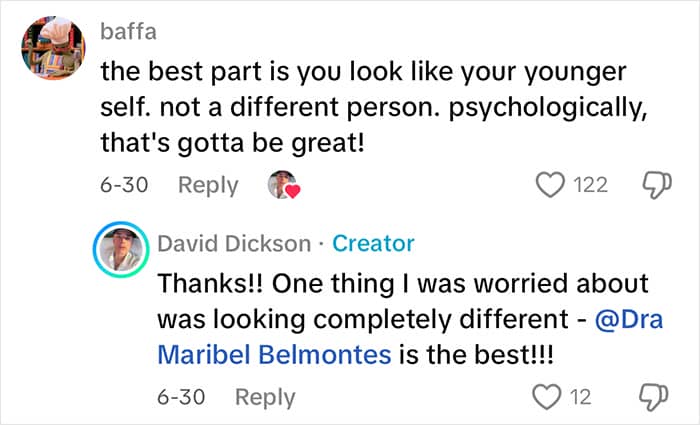Click the 6-30 date under David's reply
The image size is (700, 425).
(x=182, y=397)
